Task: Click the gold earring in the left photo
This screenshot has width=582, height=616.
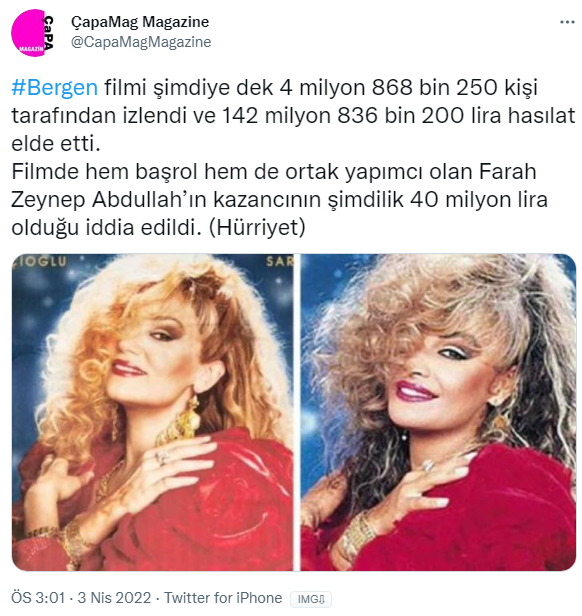Action: coord(189,418)
